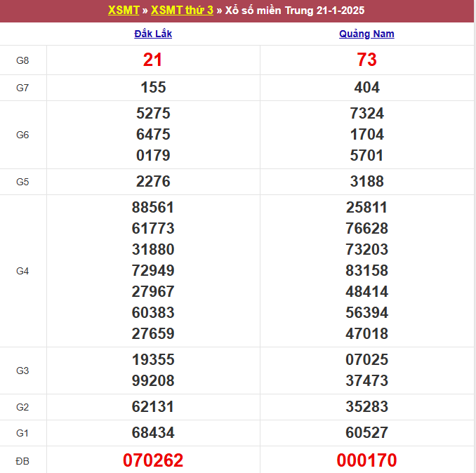476x473 pixels.
Task: Select G4 number 88561
Action: point(153,208)
